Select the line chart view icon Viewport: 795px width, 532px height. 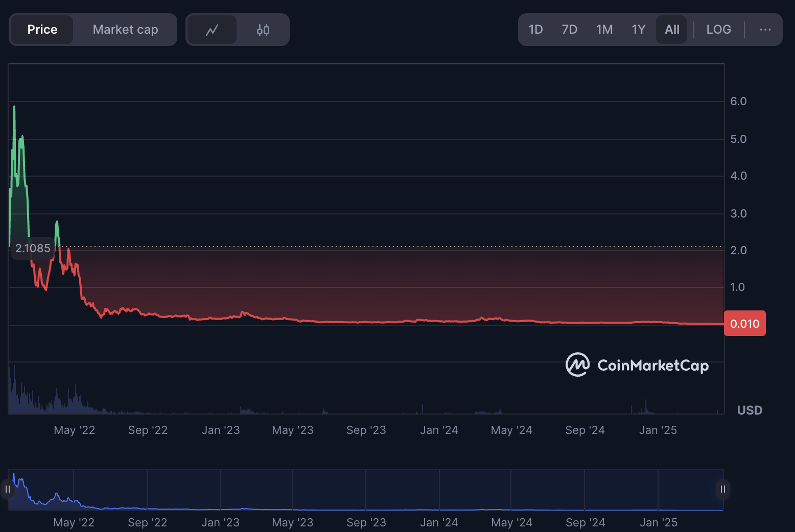click(212, 30)
